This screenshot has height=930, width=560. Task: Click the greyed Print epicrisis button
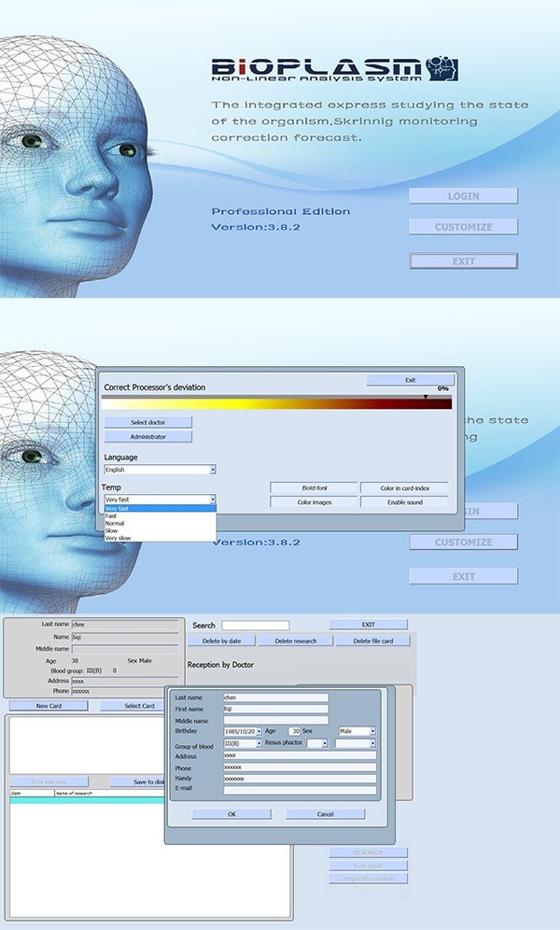[49, 782]
